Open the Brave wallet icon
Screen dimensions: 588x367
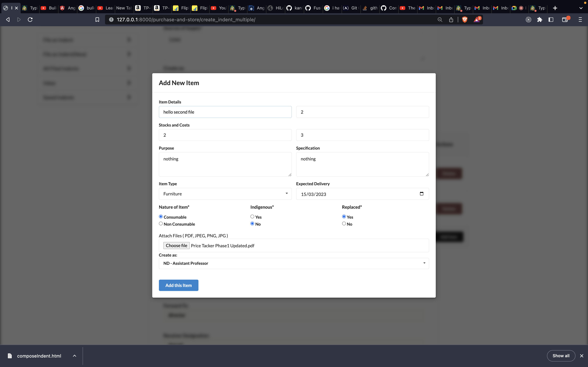tap(565, 20)
